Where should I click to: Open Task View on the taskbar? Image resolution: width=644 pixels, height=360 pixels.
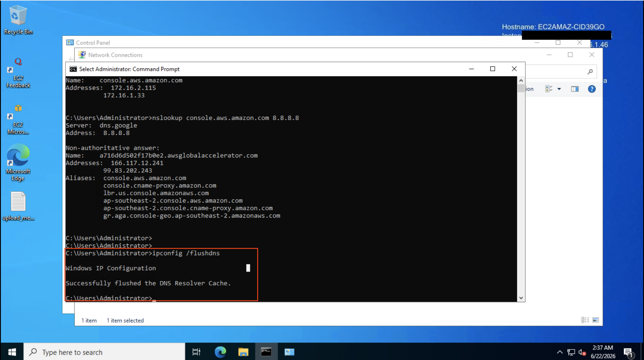pyautogui.click(x=196, y=351)
